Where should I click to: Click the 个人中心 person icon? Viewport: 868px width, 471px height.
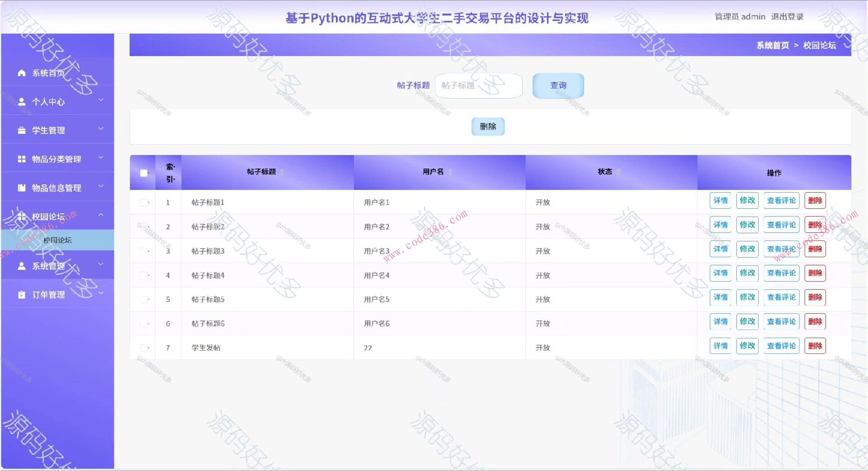(21, 101)
